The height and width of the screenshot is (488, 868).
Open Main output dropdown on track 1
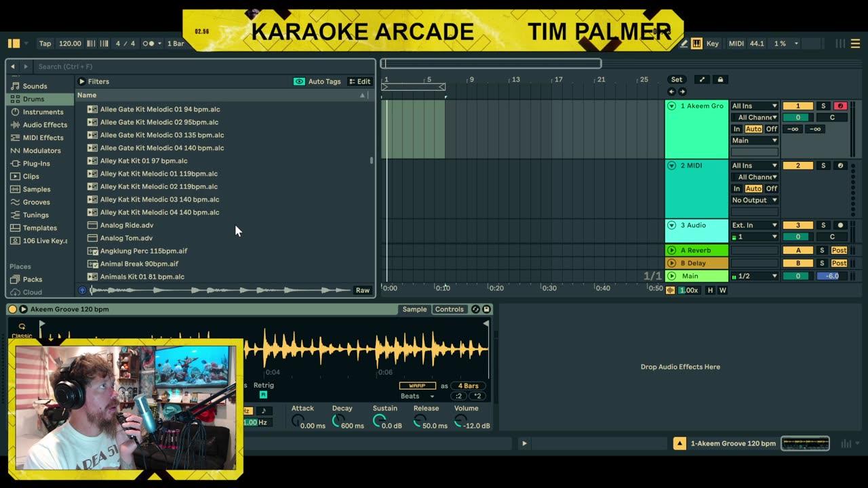pos(754,140)
